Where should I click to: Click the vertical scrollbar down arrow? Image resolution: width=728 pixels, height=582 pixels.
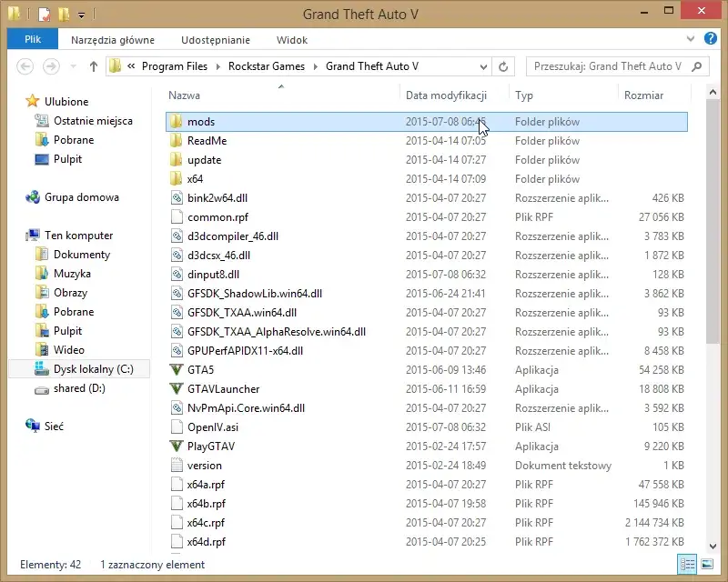click(713, 547)
